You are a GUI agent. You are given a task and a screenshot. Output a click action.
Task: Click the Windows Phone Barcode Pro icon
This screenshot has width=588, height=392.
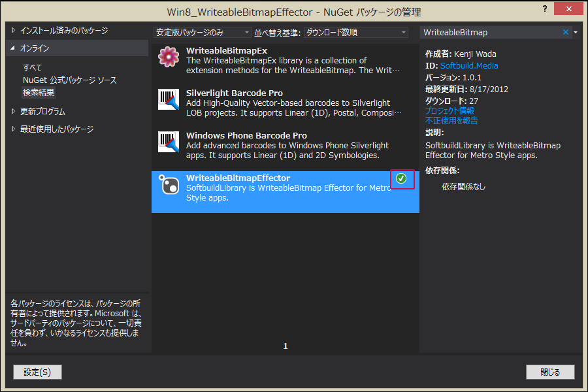point(169,142)
